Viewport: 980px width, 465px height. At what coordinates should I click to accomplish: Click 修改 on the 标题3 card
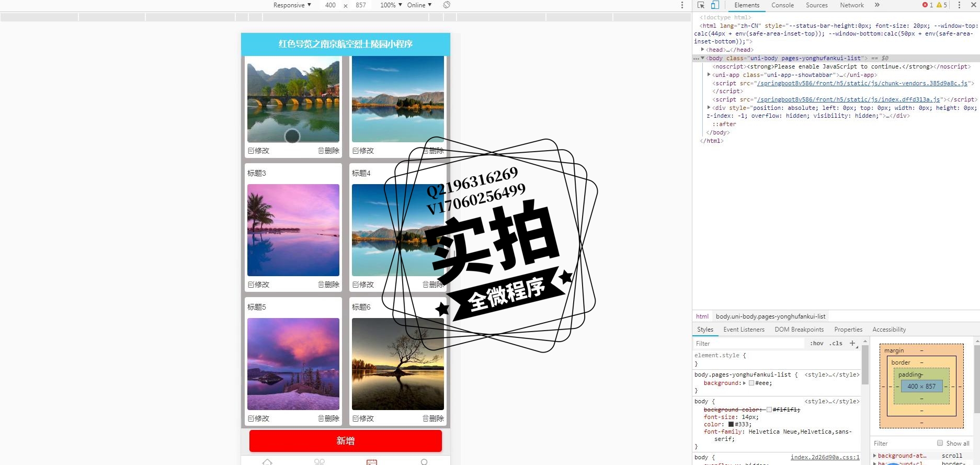click(258, 285)
